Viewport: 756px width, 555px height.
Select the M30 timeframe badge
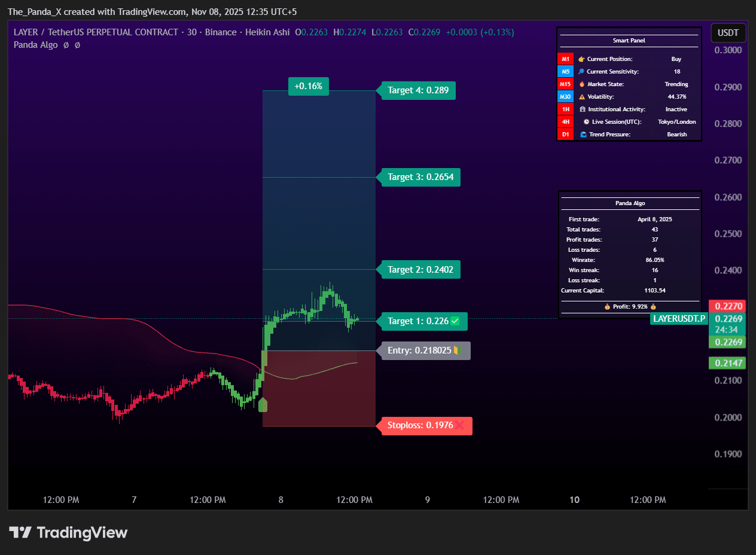[x=565, y=97]
